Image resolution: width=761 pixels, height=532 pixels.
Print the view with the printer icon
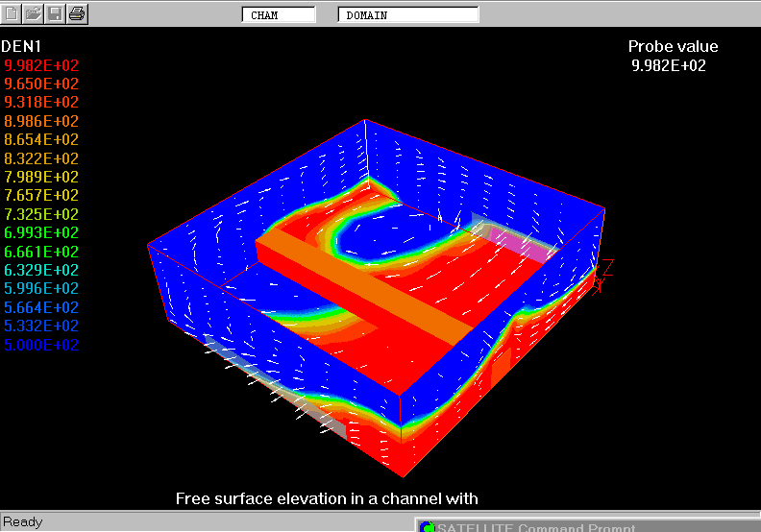[x=77, y=13]
